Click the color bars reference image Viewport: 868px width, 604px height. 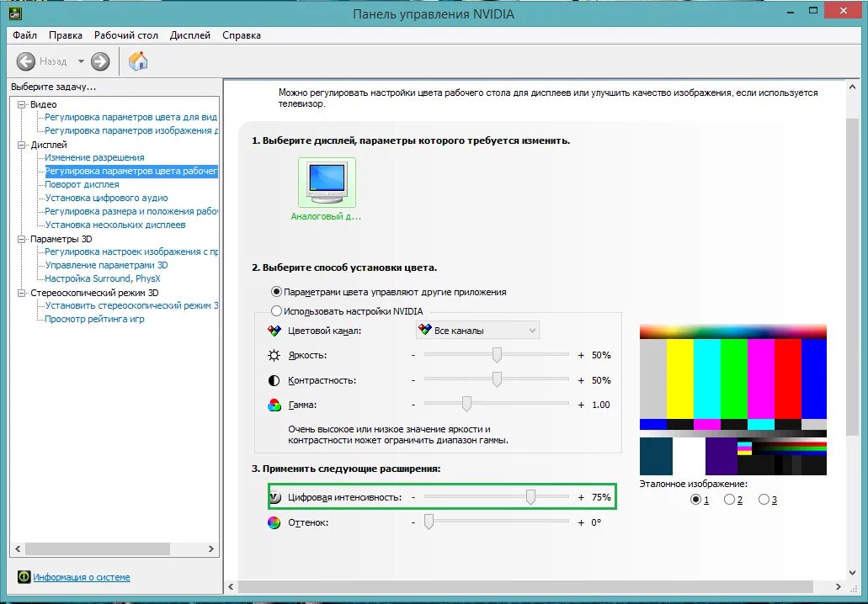[x=733, y=400]
